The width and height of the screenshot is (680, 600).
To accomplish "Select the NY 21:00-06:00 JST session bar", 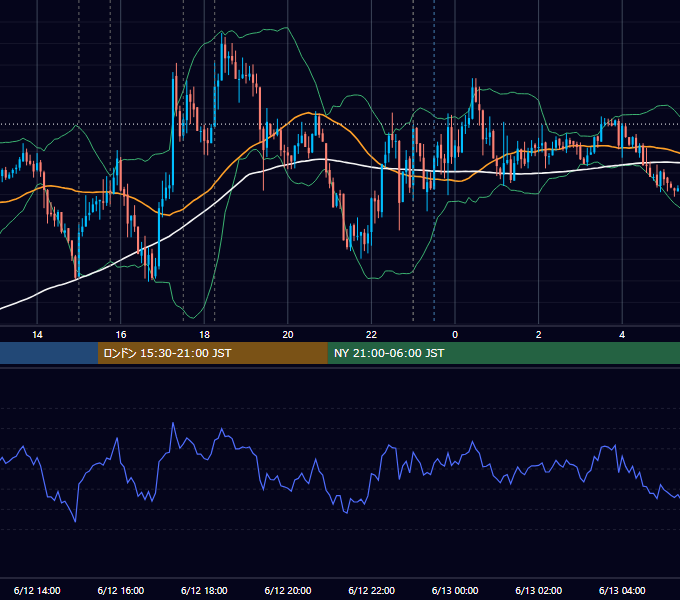I will tap(503, 353).
